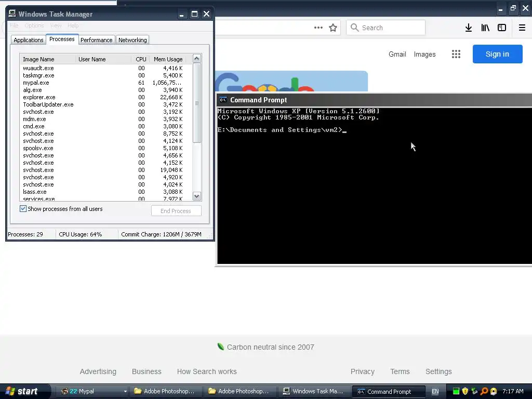Open the browser hamburger menu

522,28
